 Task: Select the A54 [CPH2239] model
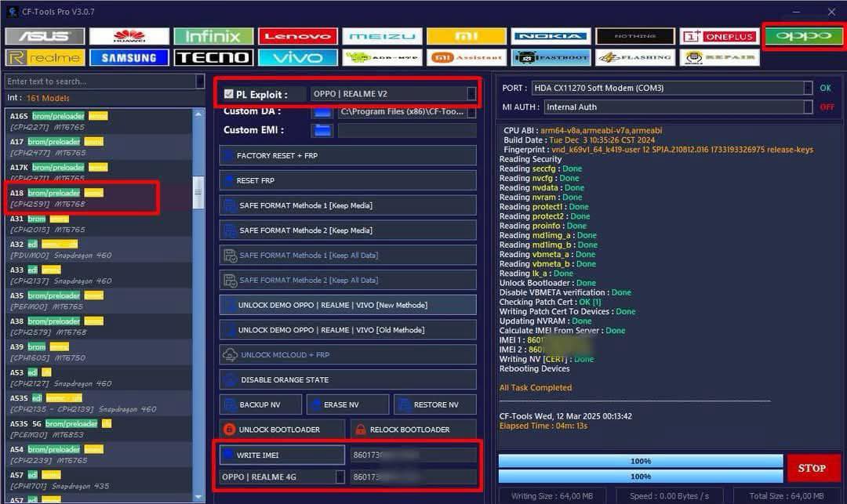[x=99, y=455]
